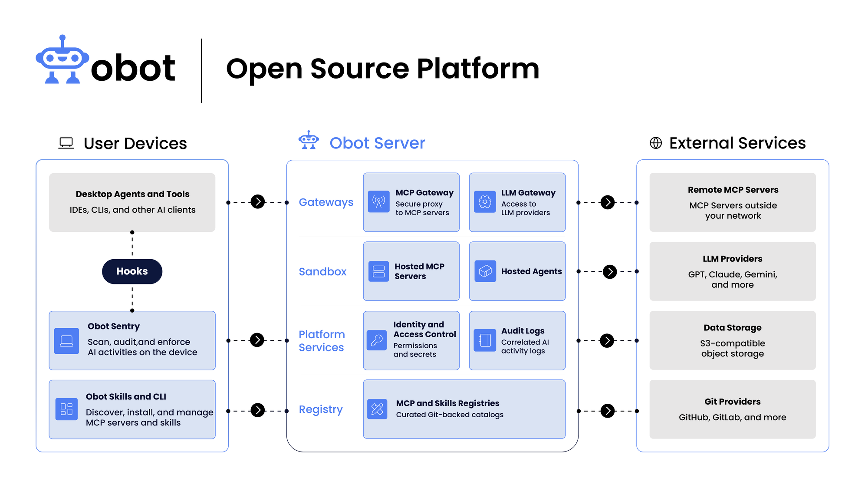Image resolution: width=868 pixels, height=491 pixels.
Task: Click the globe icon beside External Services
Action: [x=656, y=143]
